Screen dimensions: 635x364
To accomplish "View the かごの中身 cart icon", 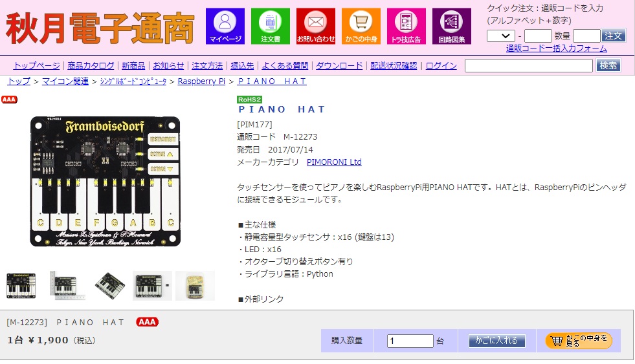I will [x=361, y=27].
